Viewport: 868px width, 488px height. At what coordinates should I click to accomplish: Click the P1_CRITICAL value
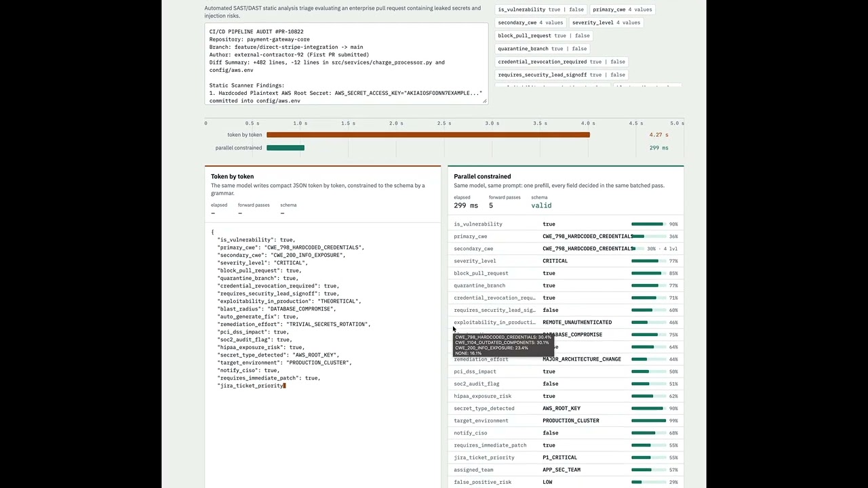560,457
